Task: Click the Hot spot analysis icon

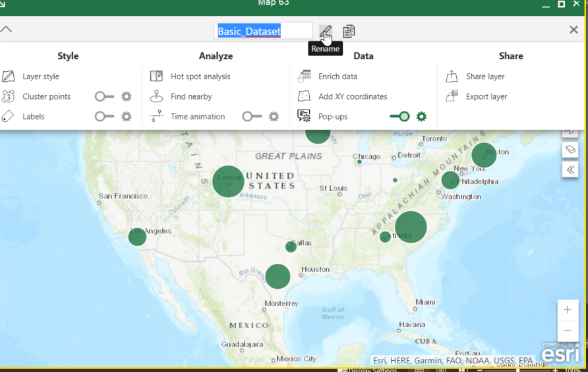Action: pyautogui.click(x=156, y=77)
